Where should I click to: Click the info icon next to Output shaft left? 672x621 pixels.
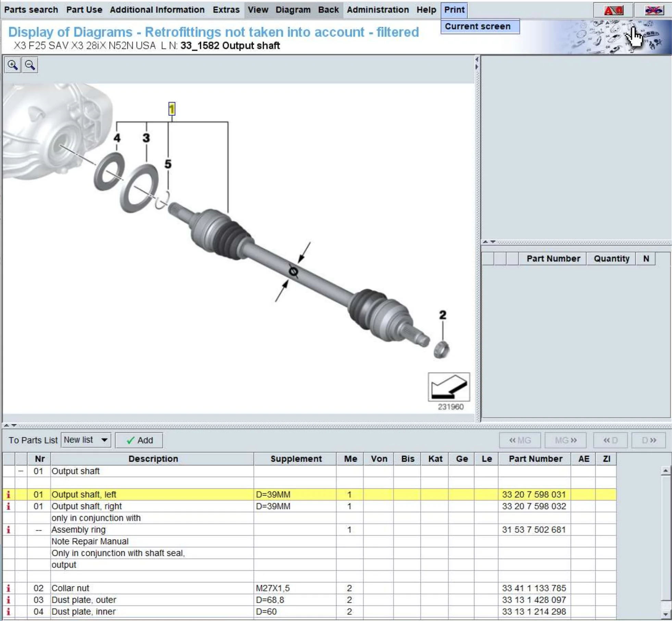click(8, 494)
